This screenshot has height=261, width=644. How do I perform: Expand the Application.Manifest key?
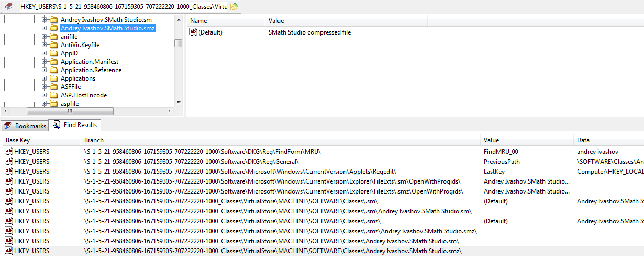(x=45, y=62)
